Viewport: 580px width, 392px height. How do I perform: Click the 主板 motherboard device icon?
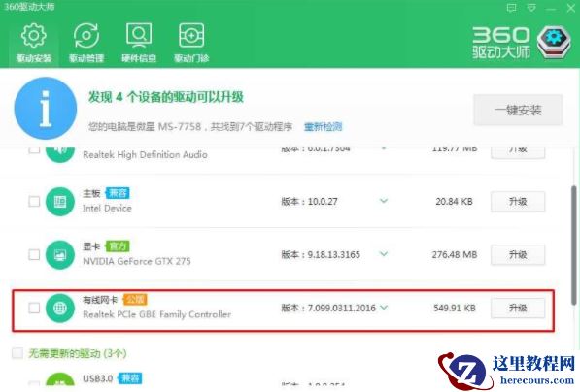pyautogui.click(x=60, y=202)
